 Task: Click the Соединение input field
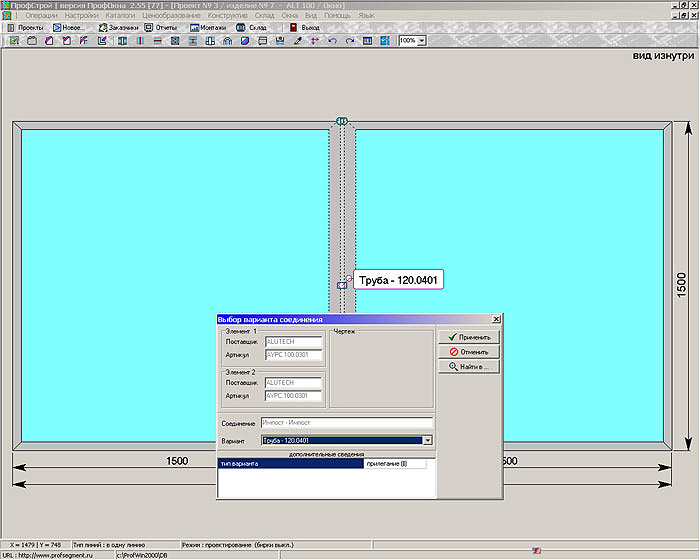(x=346, y=424)
